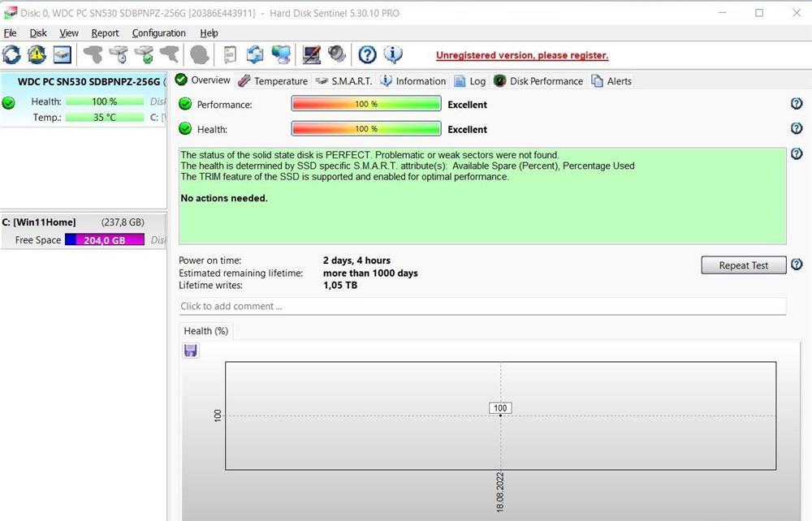Click sidebar Temp 35 °C green bar

[x=105, y=118]
